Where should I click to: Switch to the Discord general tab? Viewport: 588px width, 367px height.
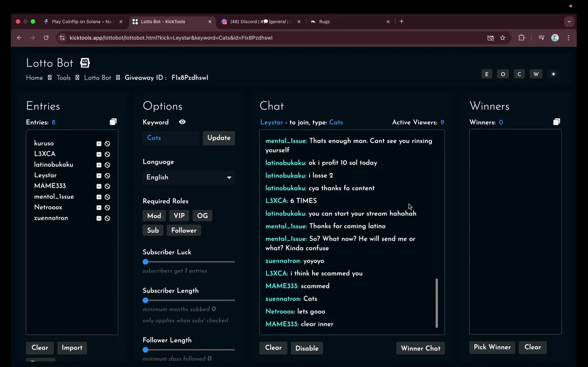point(261,22)
